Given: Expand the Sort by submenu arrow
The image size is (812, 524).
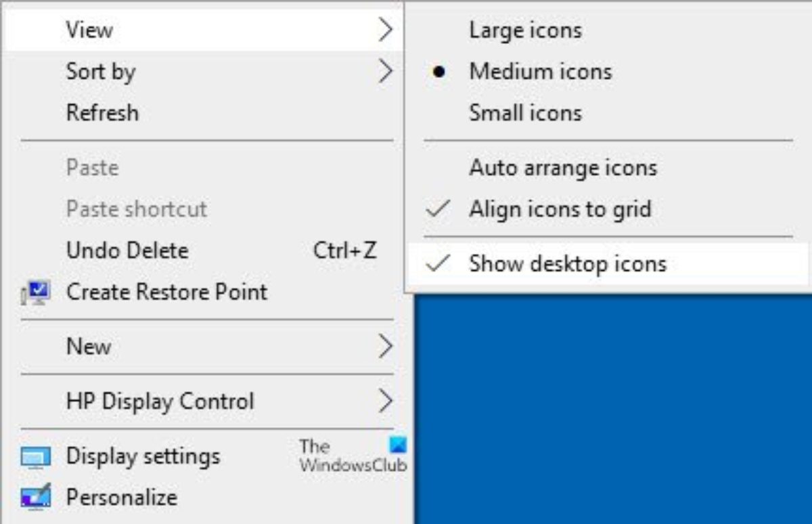Looking at the screenshot, I should 385,71.
